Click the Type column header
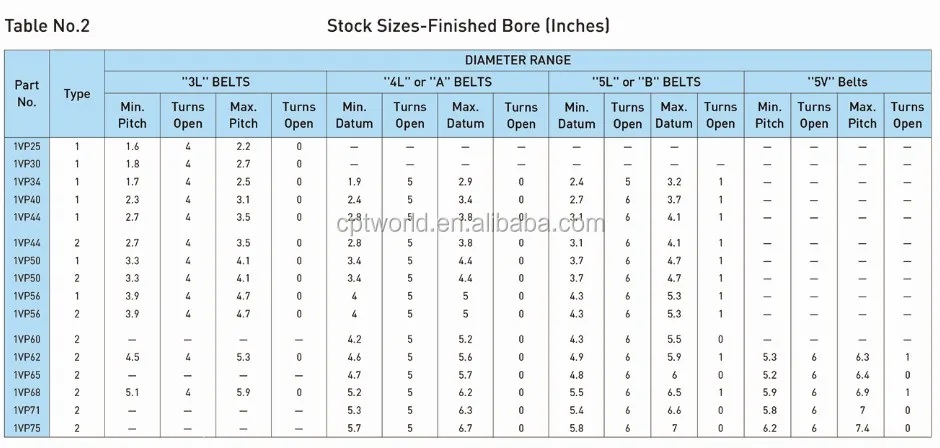 click(x=77, y=94)
